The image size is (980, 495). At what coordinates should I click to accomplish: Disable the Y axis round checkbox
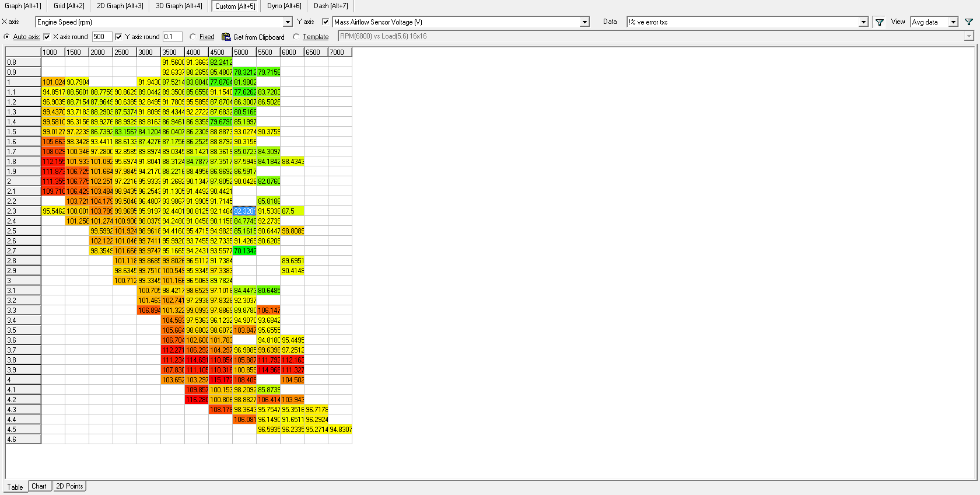coord(118,37)
